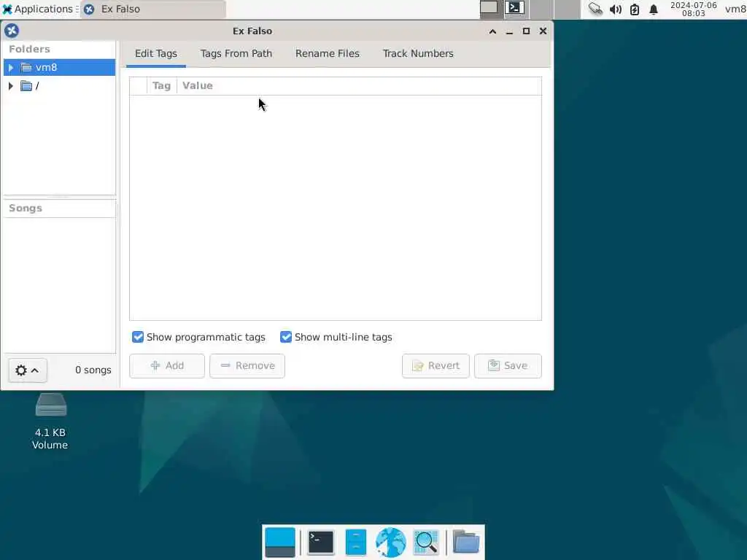Click the Folders column header

(x=59, y=49)
